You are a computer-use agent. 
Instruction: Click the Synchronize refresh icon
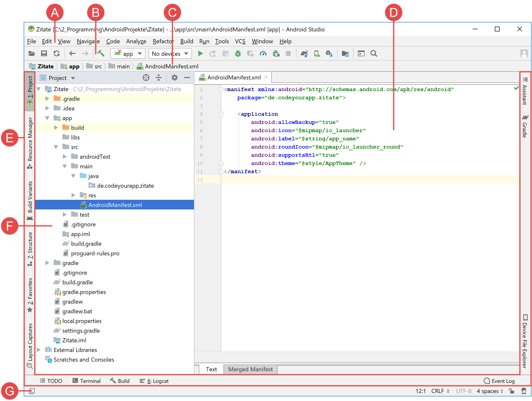pos(57,54)
